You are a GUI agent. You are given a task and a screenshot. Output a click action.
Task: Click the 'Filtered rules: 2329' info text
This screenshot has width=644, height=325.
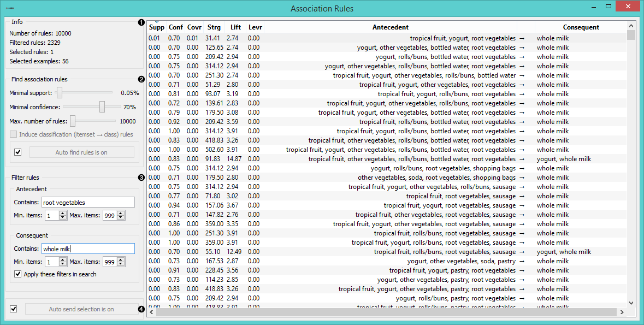tap(35, 43)
